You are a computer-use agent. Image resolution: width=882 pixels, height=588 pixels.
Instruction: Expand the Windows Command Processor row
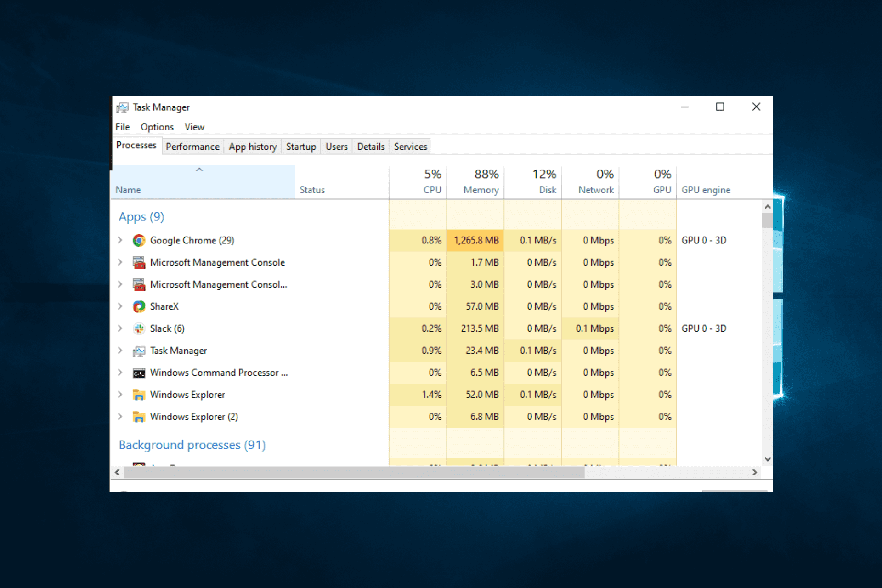click(x=120, y=373)
